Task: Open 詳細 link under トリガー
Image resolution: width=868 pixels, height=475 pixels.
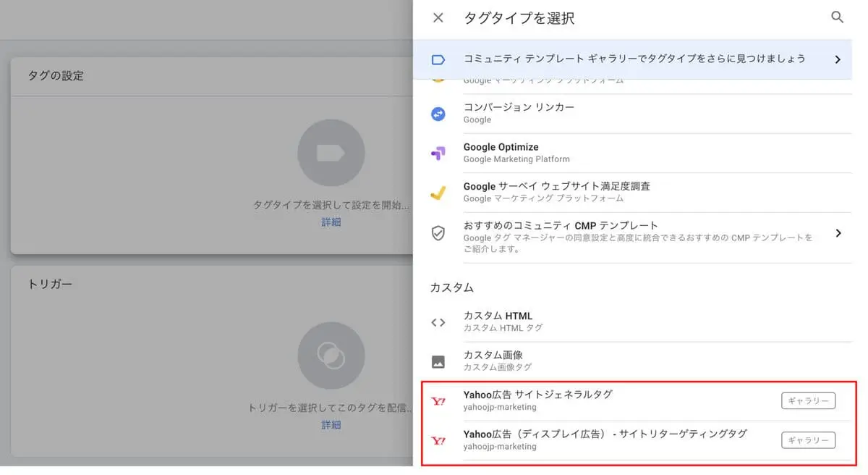Action: [x=331, y=424]
